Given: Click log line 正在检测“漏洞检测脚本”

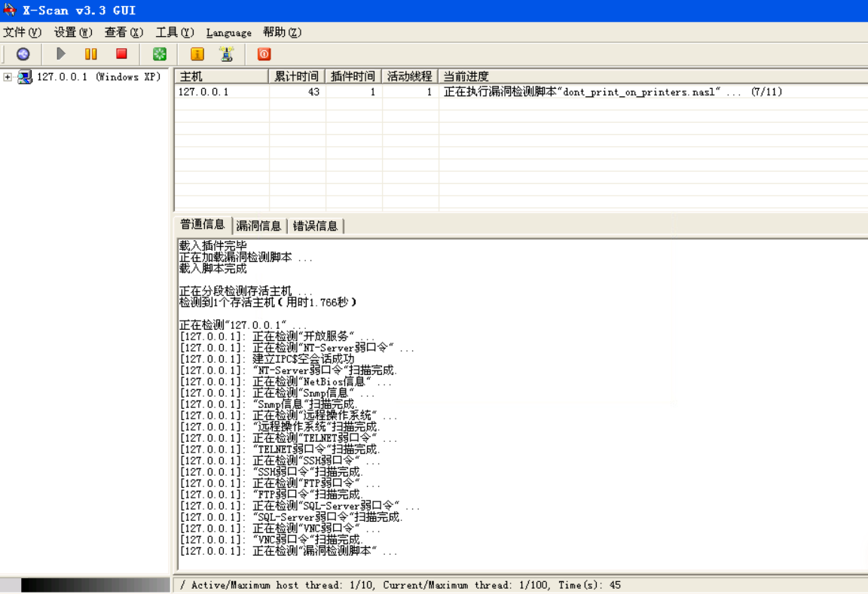Looking at the screenshot, I should [289, 551].
